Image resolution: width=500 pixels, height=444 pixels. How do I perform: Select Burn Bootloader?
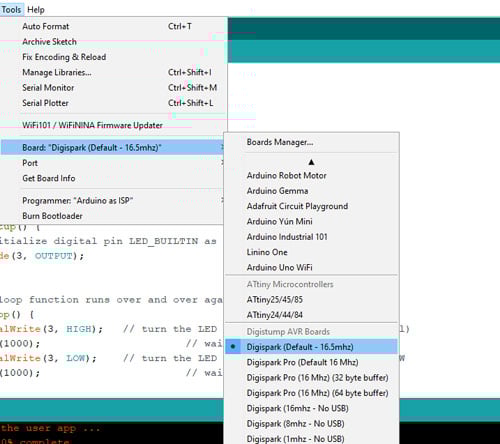coord(113,216)
